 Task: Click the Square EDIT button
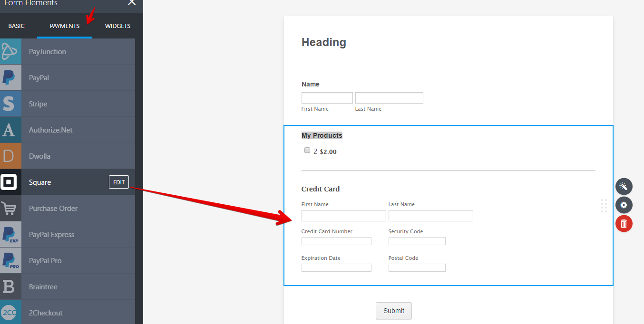pyautogui.click(x=118, y=182)
